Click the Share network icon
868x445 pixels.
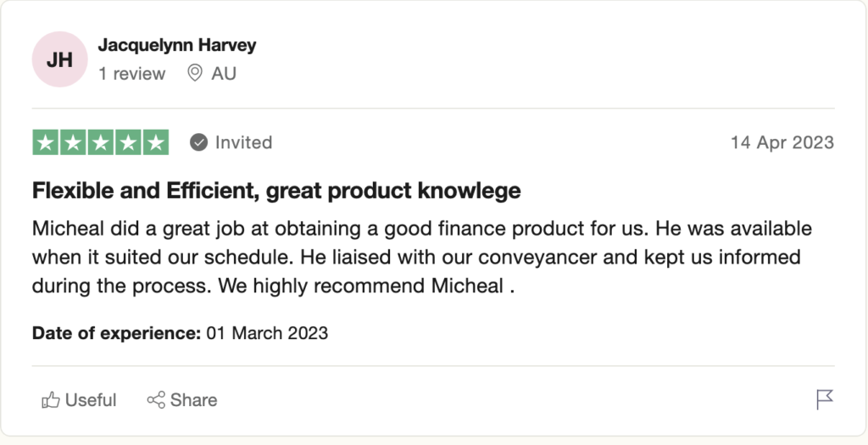tap(156, 400)
